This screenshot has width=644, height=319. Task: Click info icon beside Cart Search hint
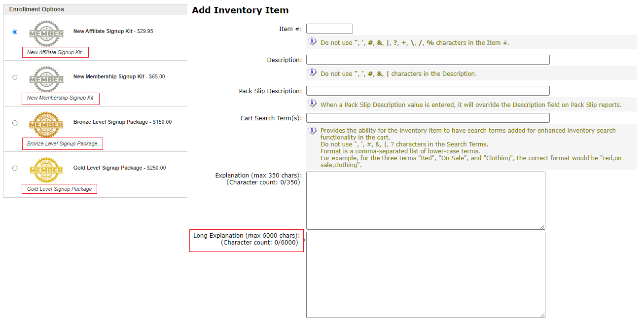click(312, 131)
